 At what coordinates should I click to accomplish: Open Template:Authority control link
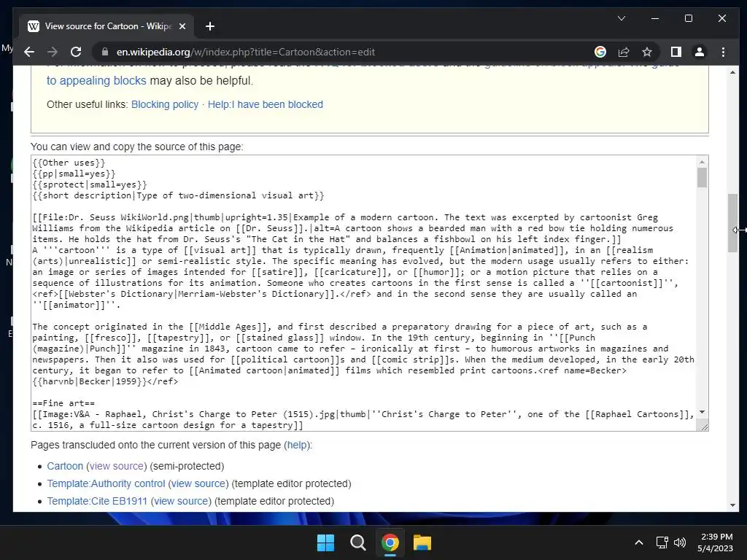click(106, 483)
